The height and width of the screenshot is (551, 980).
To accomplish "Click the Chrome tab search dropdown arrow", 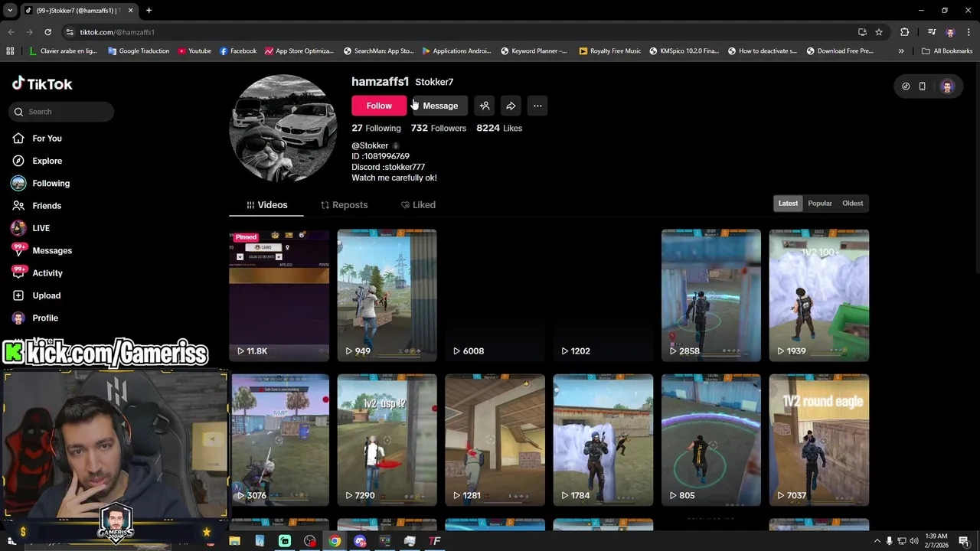I will click(10, 11).
